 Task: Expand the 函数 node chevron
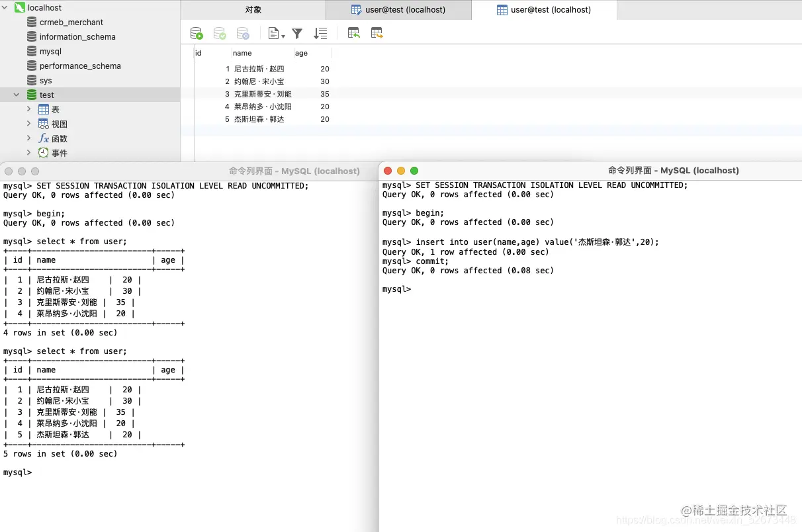click(x=28, y=138)
